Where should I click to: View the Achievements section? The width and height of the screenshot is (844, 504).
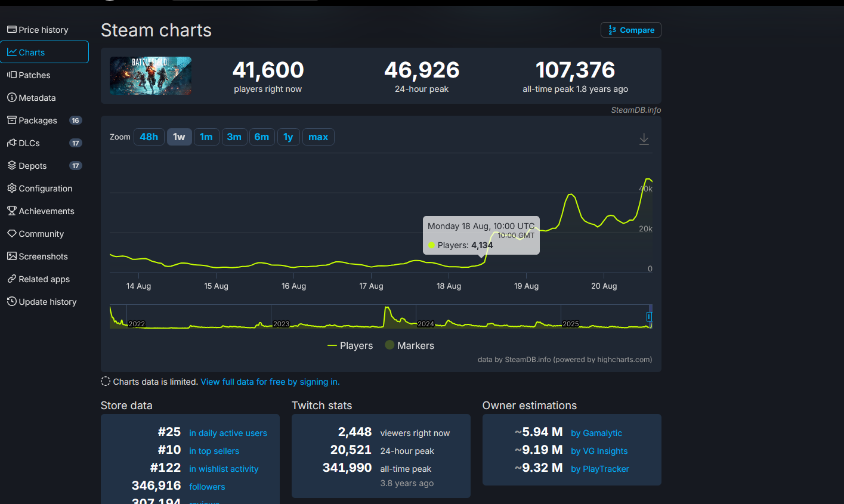[41, 211]
